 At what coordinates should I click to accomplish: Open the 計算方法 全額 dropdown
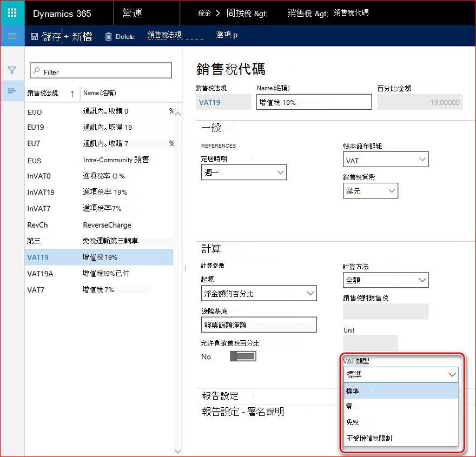pyautogui.click(x=386, y=280)
